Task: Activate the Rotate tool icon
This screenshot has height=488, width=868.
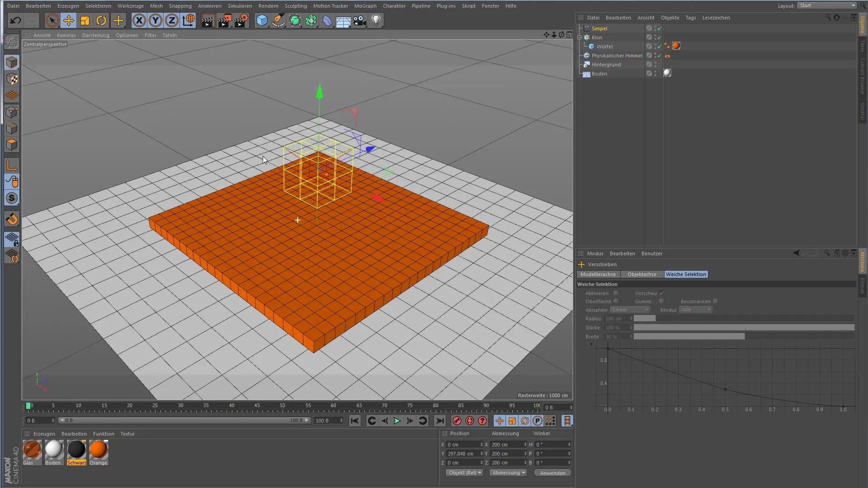Action: [101, 20]
